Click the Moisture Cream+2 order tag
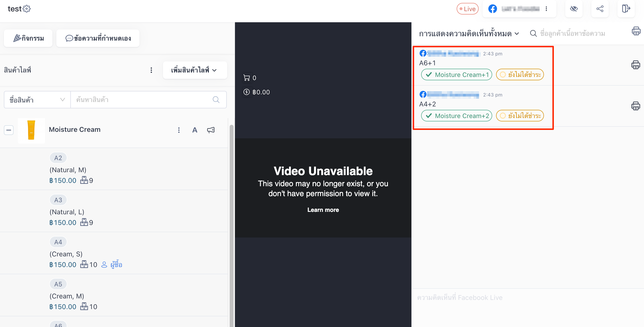This screenshot has height=327, width=644. pyautogui.click(x=456, y=116)
